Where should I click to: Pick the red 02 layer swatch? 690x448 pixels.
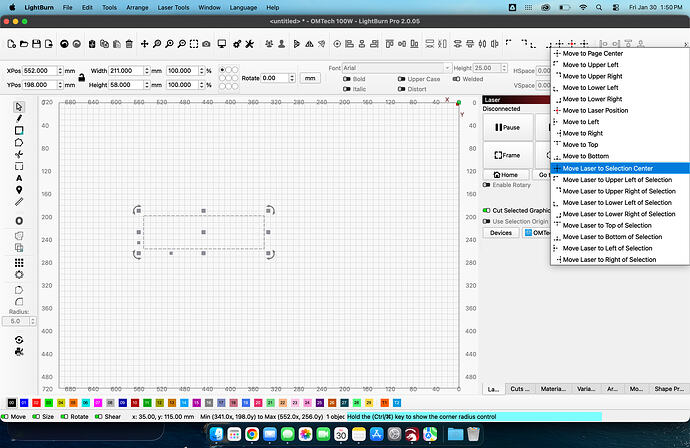(x=37, y=403)
